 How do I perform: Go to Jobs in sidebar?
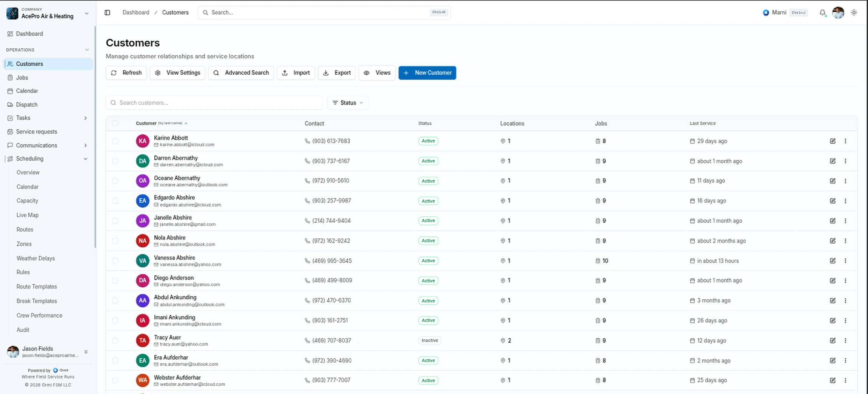click(x=48, y=77)
